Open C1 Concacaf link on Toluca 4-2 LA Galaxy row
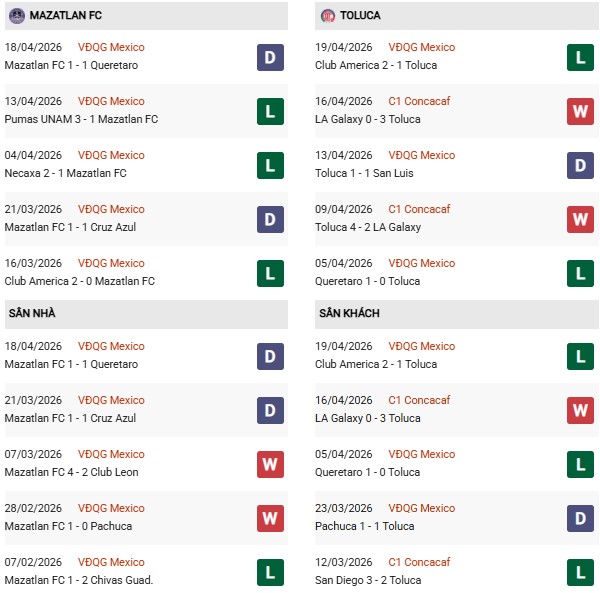This screenshot has width=600, height=593. pyautogui.click(x=419, y=209)
